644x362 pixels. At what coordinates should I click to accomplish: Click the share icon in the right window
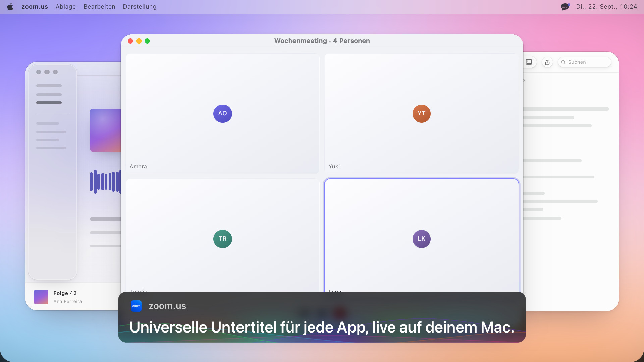pyautogui.click(x=547, y=62)
